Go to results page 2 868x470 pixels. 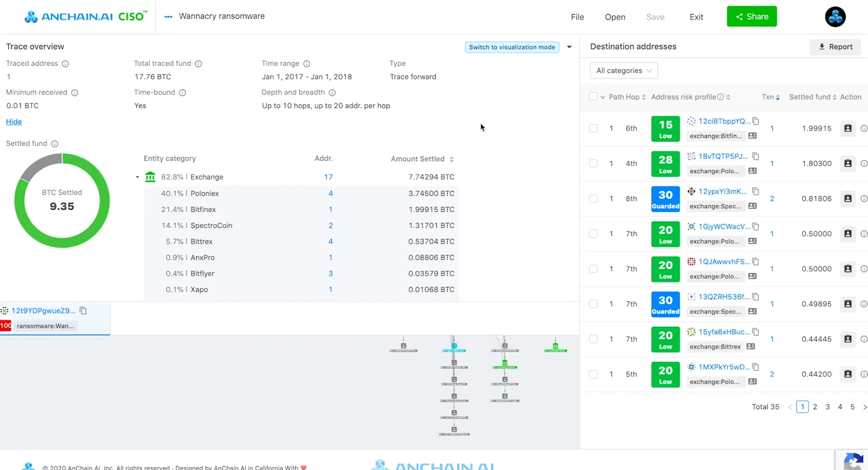pyautogui.click(x=815, y=407)
